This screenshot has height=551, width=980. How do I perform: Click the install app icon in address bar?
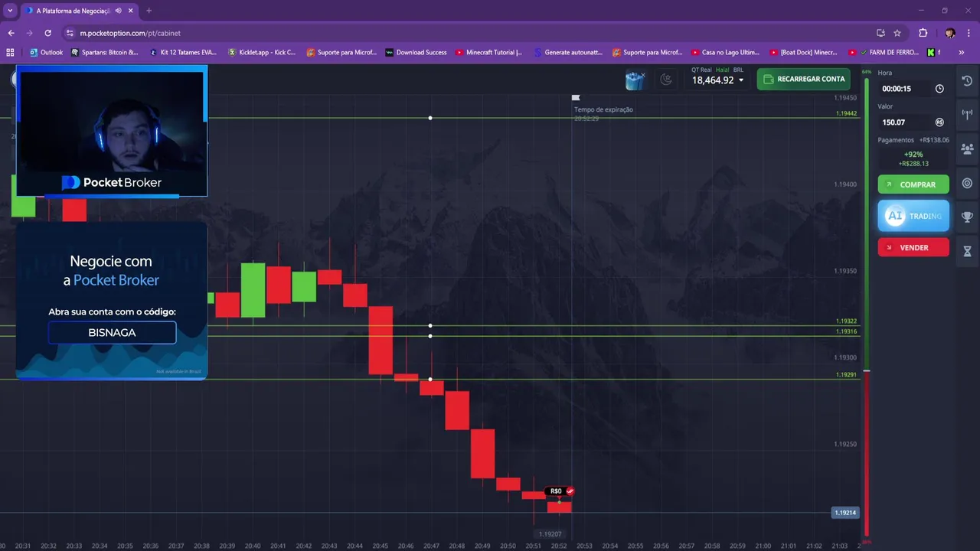click(x=880, y=33)
